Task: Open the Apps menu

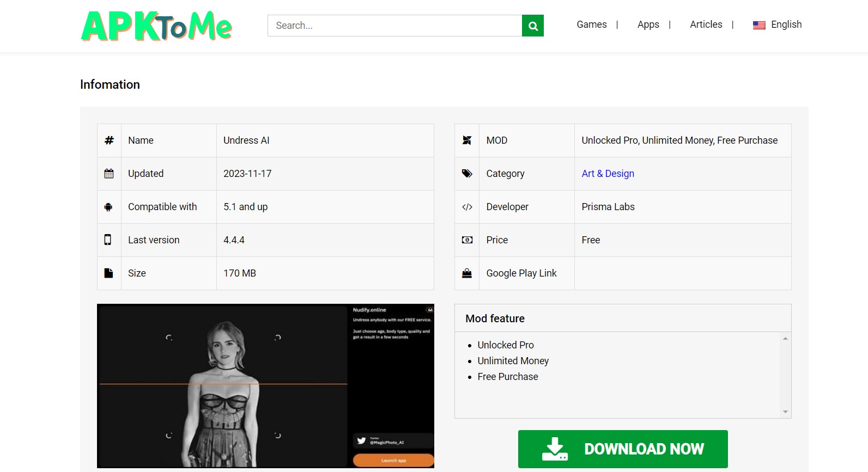Action: pyautogui.click(x=648, y=24)
